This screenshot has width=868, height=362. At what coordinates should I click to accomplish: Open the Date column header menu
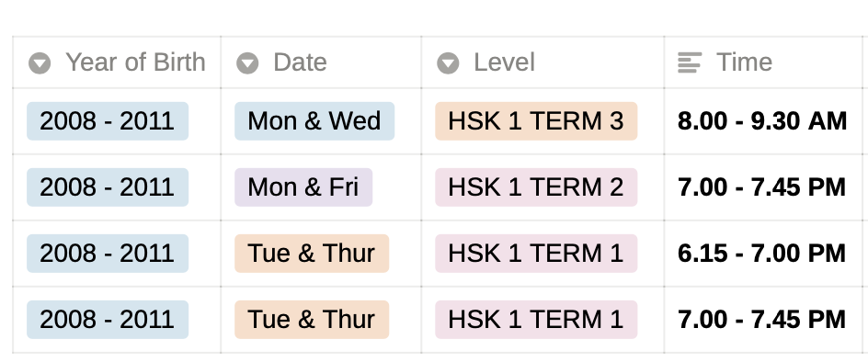pyautogui.click(x=321, y=62)
